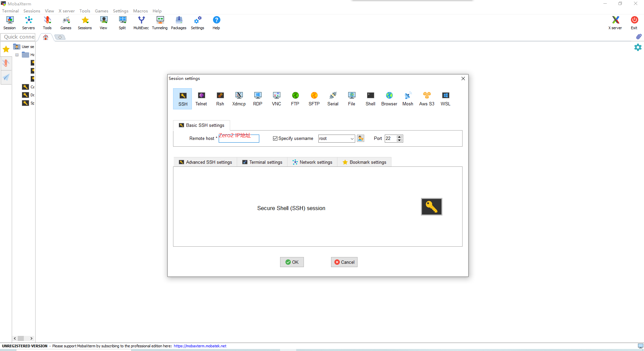Open a new tab with plus button
The image size is (644, 351).
[x=60, y=37]
